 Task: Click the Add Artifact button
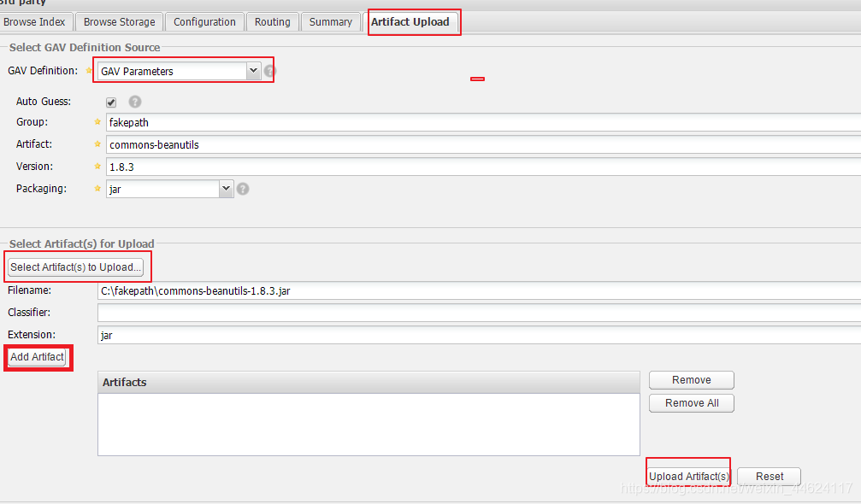click(37, 357)
